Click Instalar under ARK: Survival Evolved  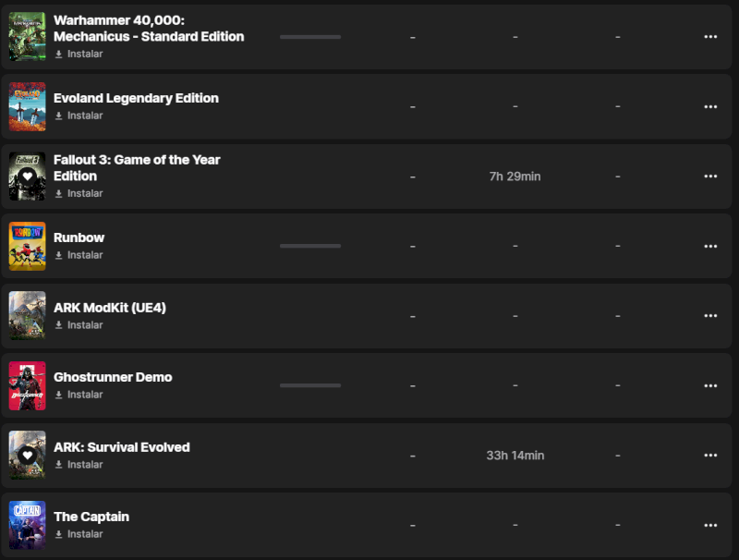[85, 465]
